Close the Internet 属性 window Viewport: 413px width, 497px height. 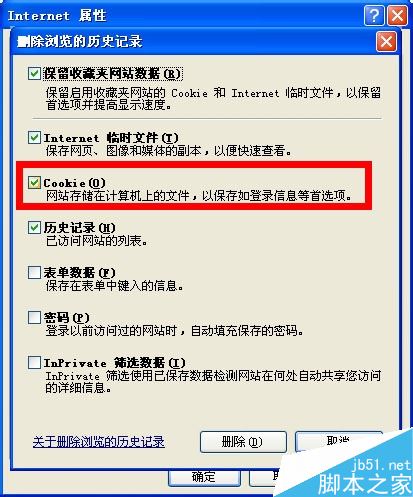coord(397,15)
